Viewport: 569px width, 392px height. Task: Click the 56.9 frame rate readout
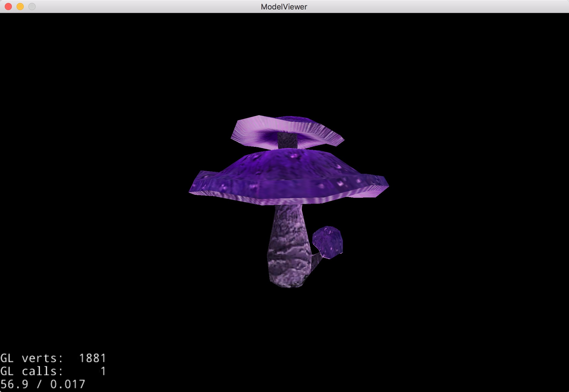[14, 384]
